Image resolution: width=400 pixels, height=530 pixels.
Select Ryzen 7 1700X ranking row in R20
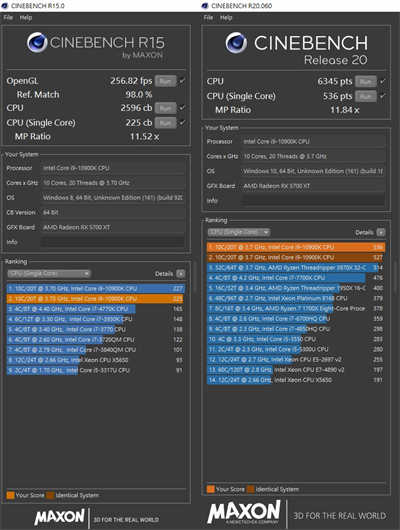(296, 308)
